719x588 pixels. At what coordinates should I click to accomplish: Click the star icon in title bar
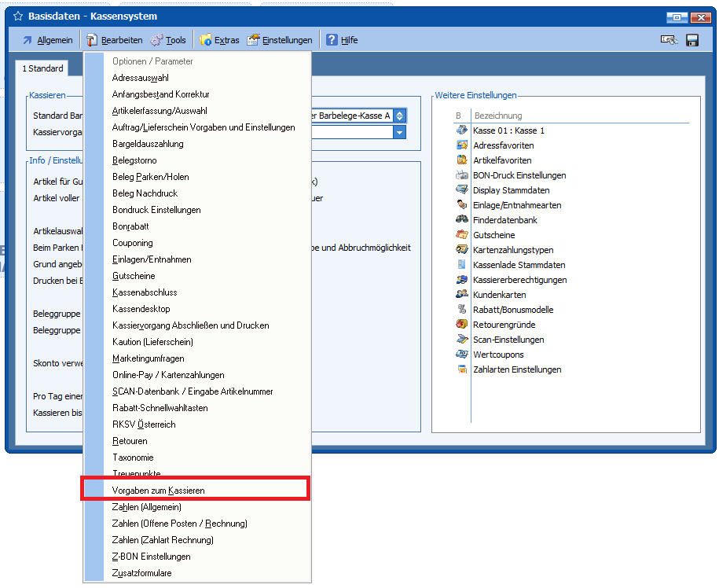(x=18, y=17)
